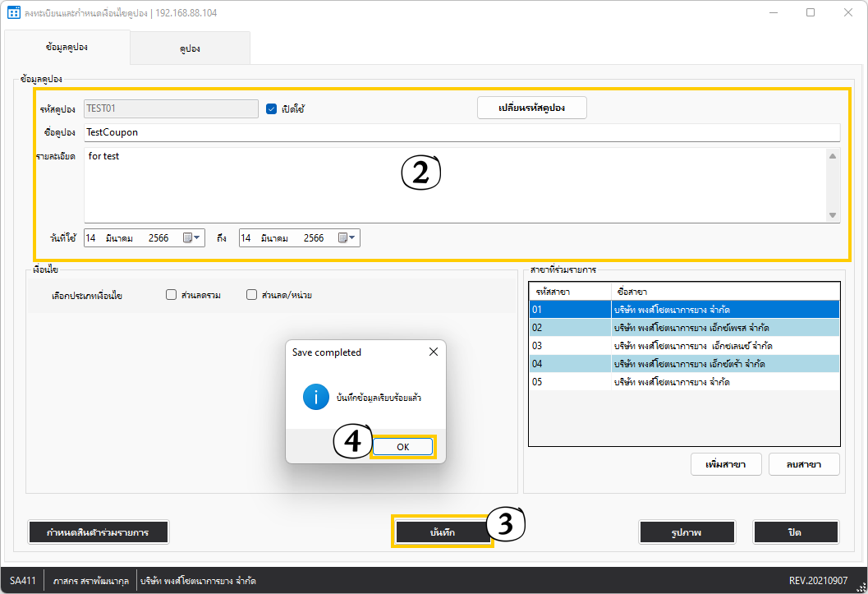The width and height of the screenshot is (868, 594).
Task: Click the ลบสาขา button
Action: (804, 464)
